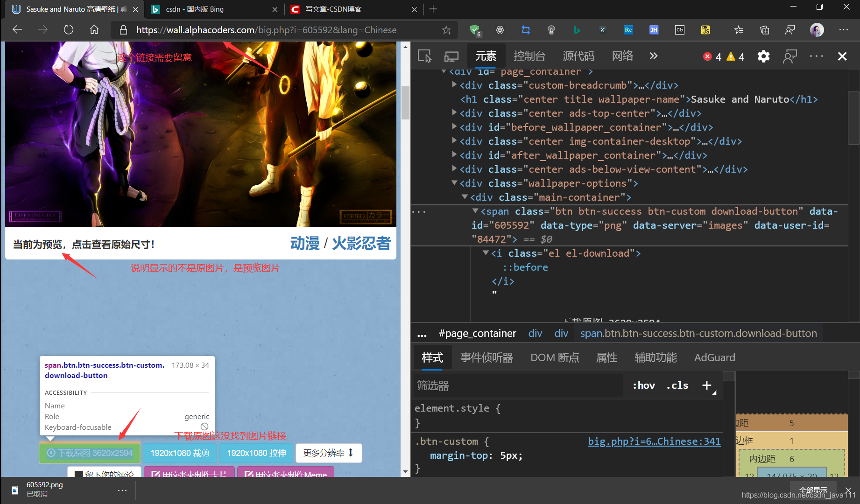Open the 更多分辨率 resolutions dropdown
The width and height of the screenshot is (860, 504).
(x=329, y=453)
